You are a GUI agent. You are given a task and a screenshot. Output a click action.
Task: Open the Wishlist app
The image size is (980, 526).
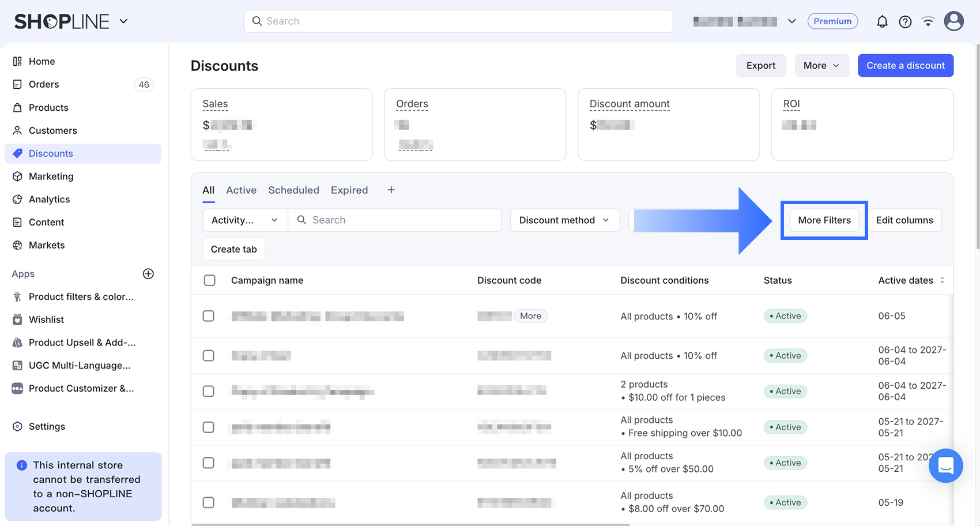tap(46, 320)
